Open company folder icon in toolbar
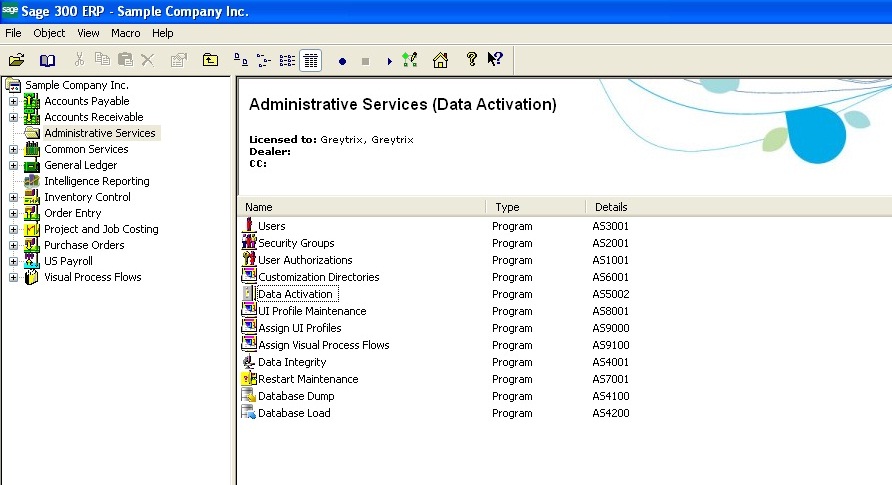This screenshot has height=485, width=892. 16,60
